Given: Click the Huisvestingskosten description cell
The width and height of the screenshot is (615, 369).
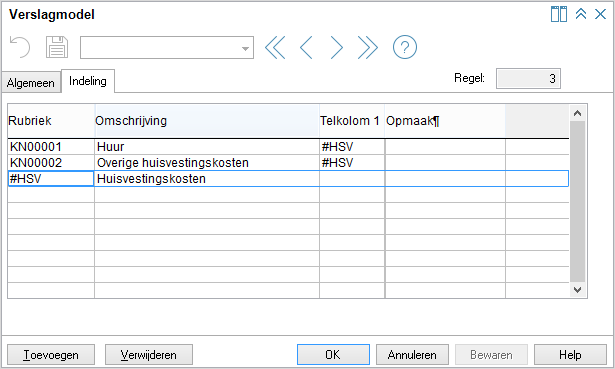Looking at the screenshot, I should click(207, 179).
